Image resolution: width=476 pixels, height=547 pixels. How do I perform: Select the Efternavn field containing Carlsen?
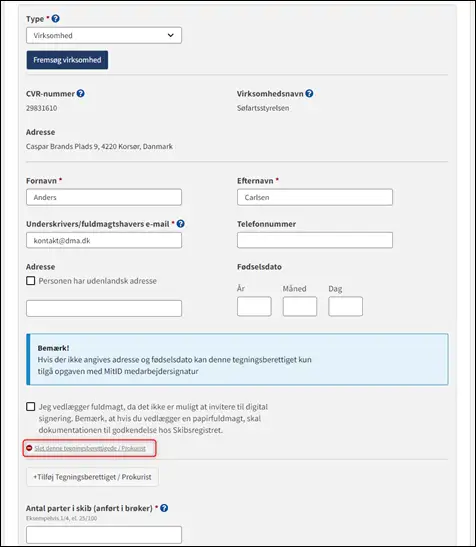click(315, 197)
